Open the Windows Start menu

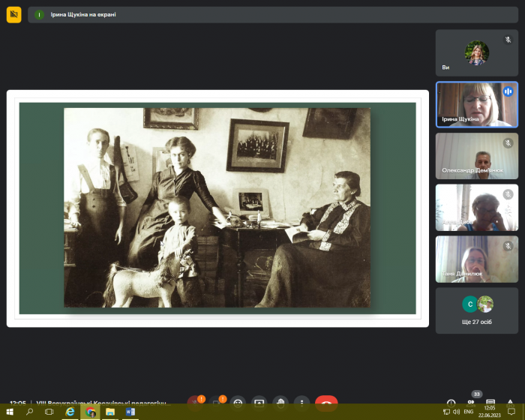(10, 412)
